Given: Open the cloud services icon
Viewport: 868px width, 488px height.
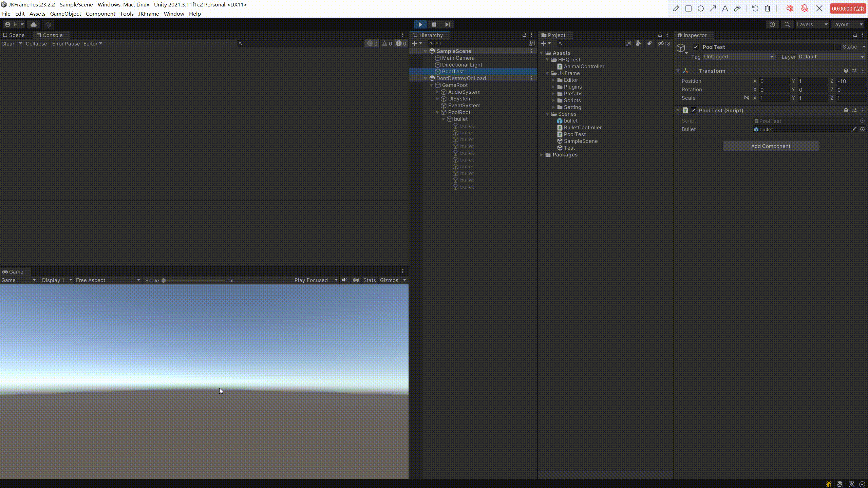Looking at the screenshot, I should point(33,24).
